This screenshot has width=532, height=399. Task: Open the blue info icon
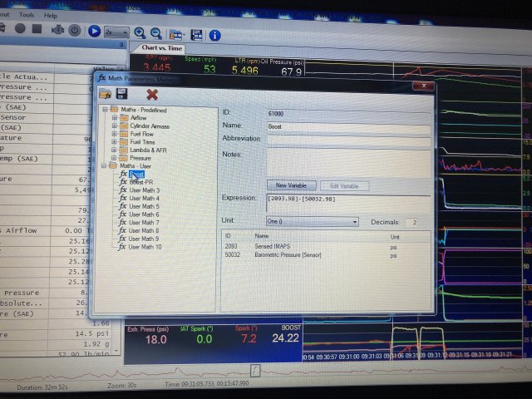click(x=214, y=34)
